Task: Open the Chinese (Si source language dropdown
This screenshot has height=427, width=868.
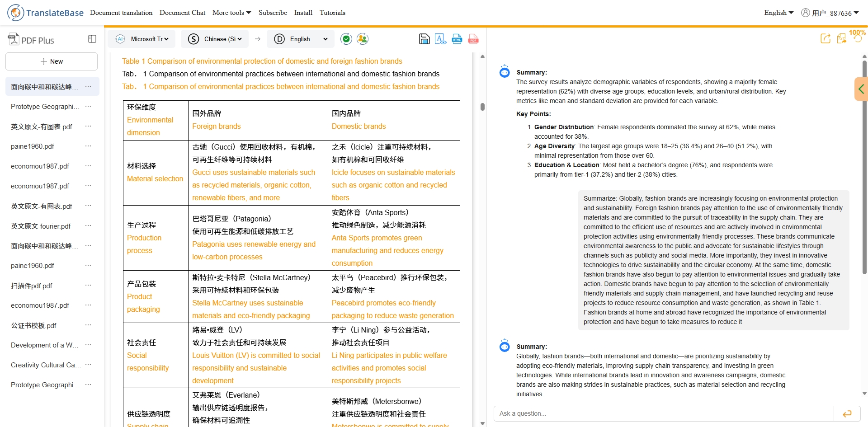Action: tap(215, 39)
